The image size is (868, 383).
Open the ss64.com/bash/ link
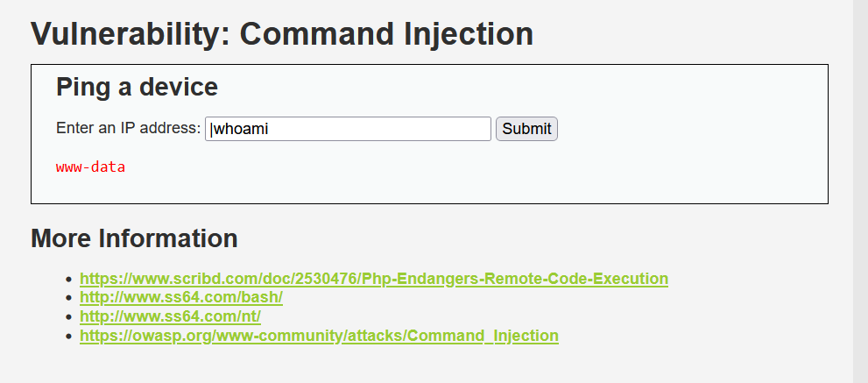(181, 298)
